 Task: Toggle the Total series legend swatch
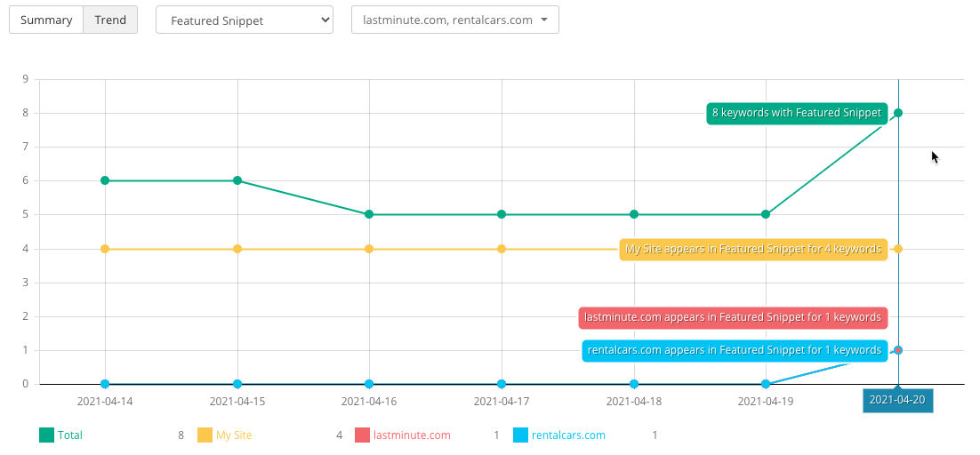coord(47,435)
